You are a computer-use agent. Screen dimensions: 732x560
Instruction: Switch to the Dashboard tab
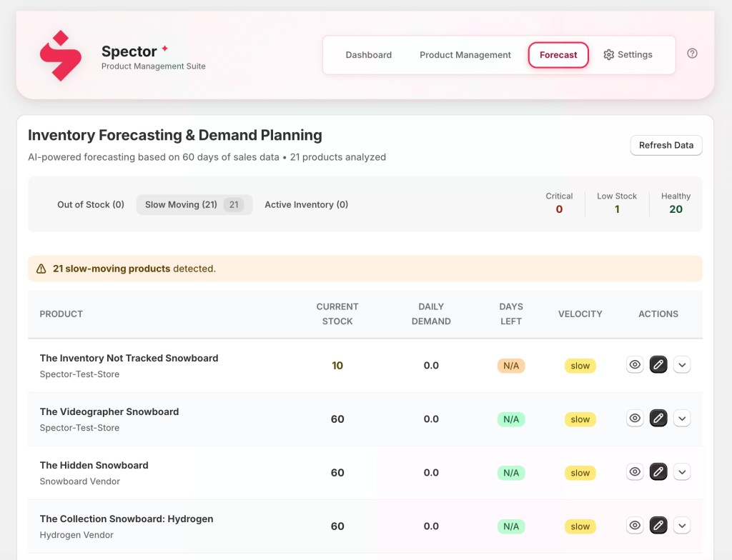coord(368,55)
